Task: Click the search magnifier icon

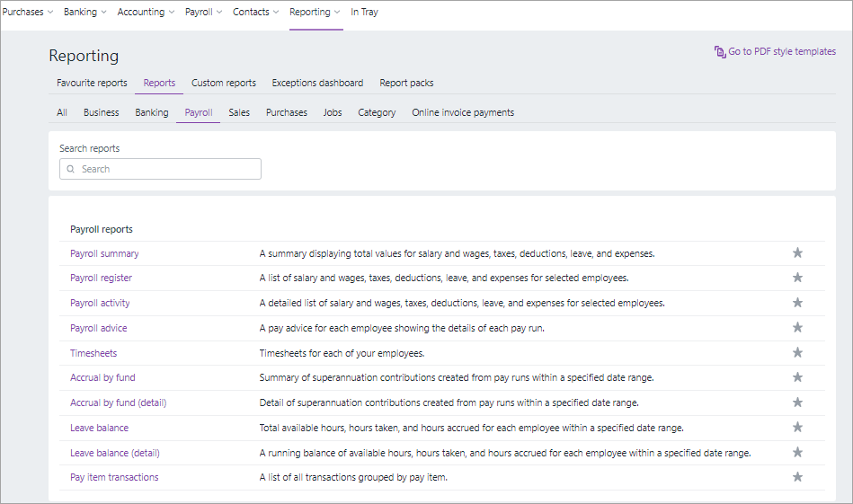Action: 71,169
